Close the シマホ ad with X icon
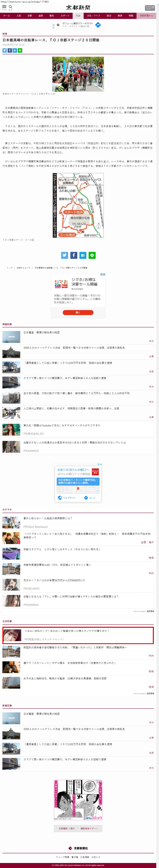 pyautogui.click(x=104, y=274)
